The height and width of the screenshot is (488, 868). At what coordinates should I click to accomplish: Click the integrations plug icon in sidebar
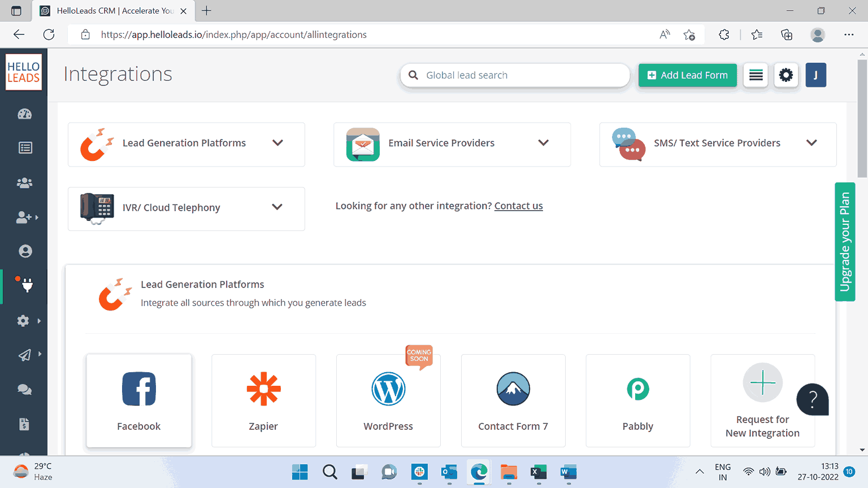click(x=27, y=286)
